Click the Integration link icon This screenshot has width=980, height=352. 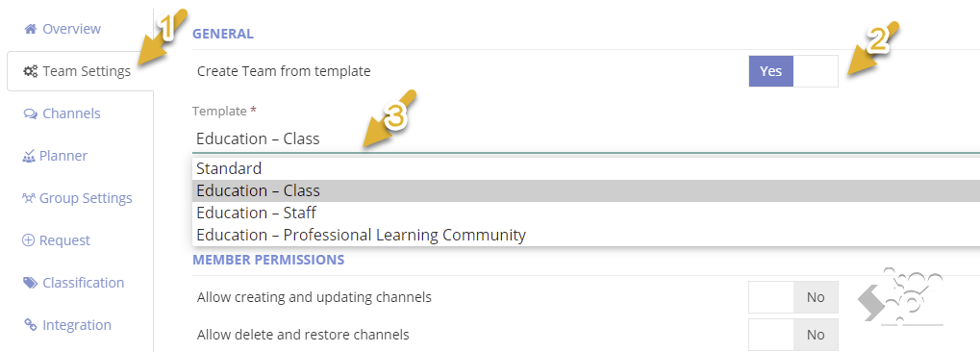(x=30, y=325)
